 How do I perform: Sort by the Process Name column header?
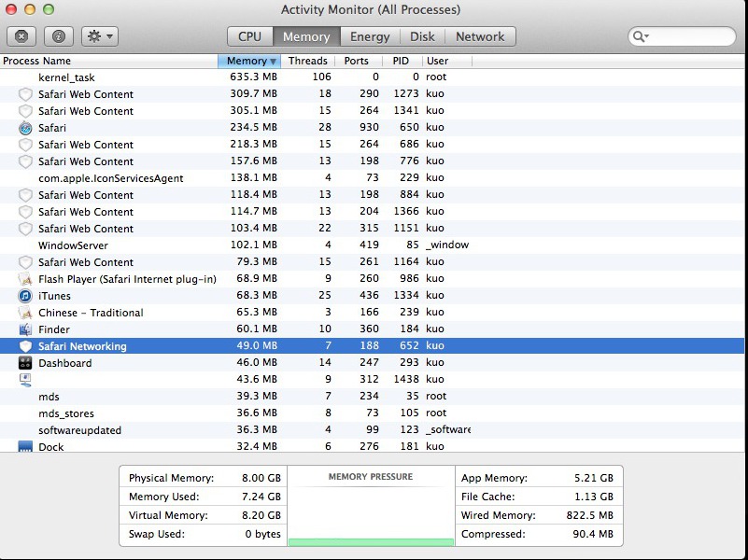point(108,61)
